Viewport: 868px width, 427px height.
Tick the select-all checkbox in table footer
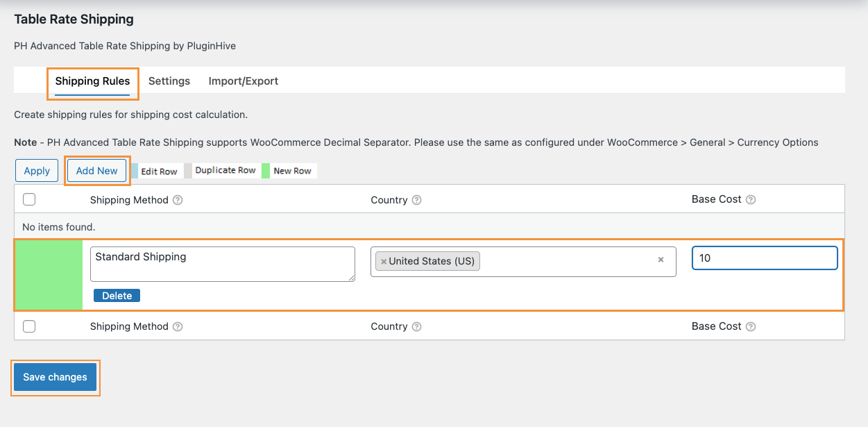(x=29, y=326)
